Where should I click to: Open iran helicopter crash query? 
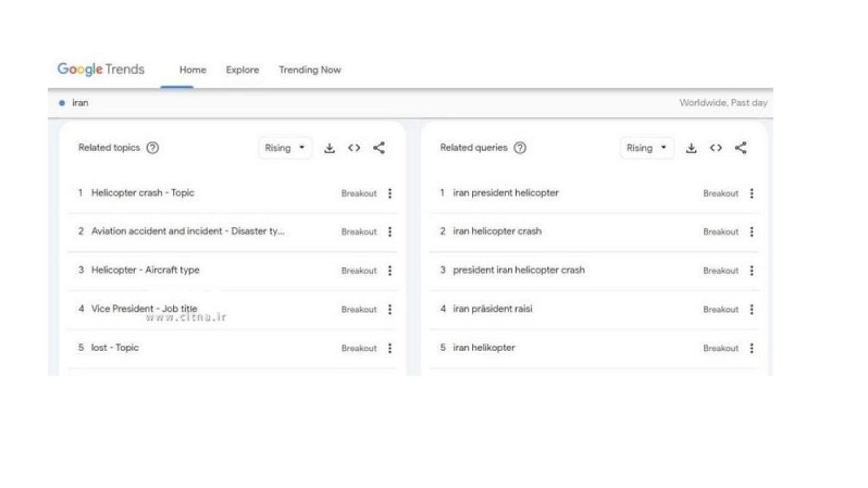[497, 231]
